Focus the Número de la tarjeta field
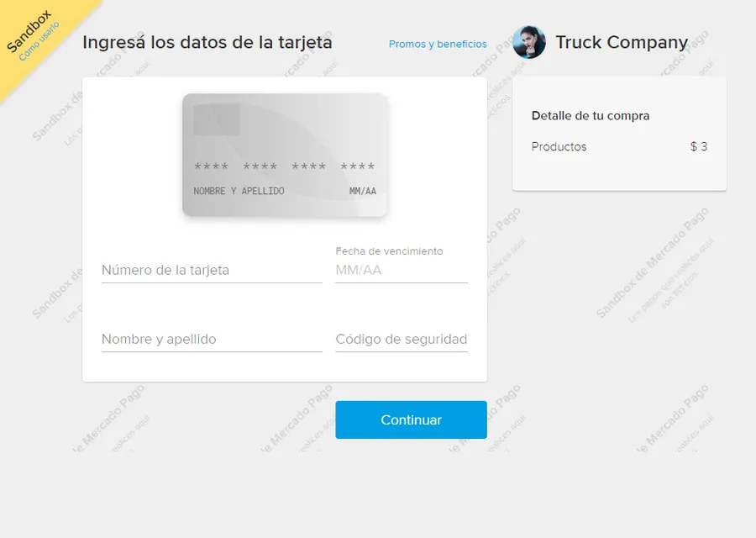 click(212, 270)
